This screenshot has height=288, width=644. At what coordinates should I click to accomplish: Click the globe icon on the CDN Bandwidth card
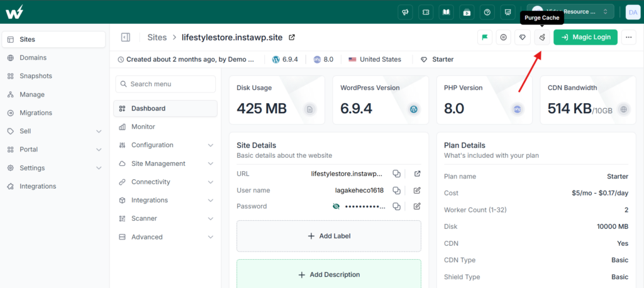click(x=624, y=109)
